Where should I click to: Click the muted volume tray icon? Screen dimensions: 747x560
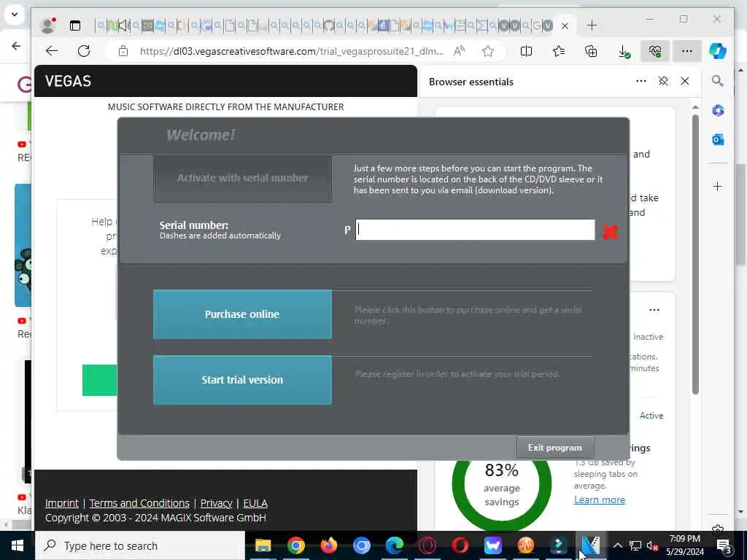(652, 545)
